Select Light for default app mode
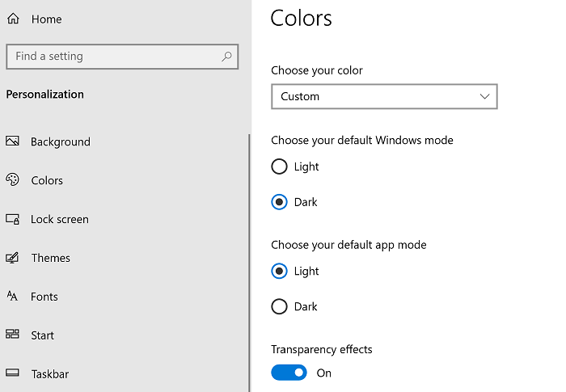 tap(279, 271)
